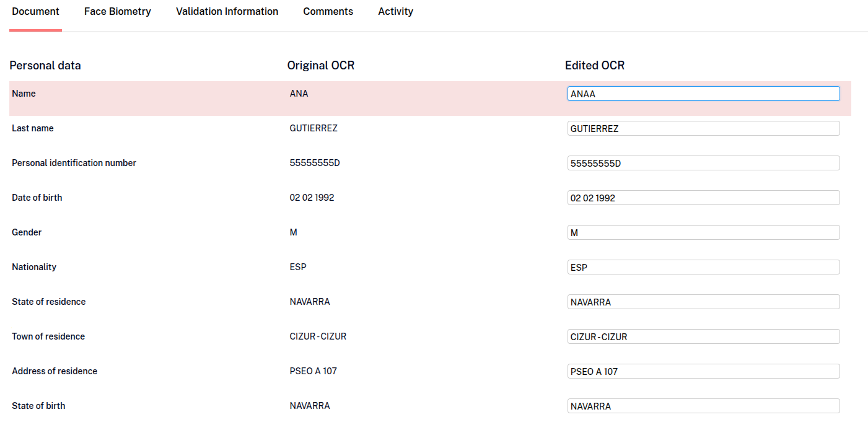Edit the Date of birth input

(x=703, y=198)
